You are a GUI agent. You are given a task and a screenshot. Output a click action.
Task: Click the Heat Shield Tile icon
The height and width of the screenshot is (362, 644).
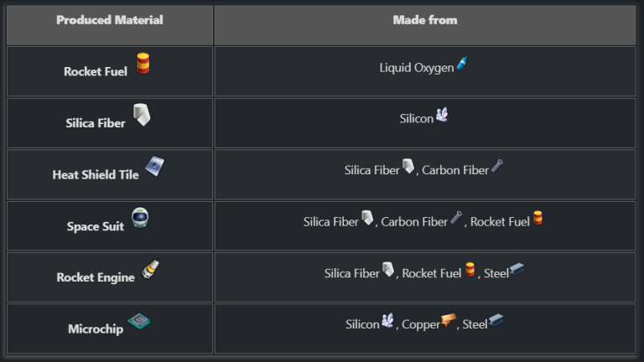tap(154, 166)
